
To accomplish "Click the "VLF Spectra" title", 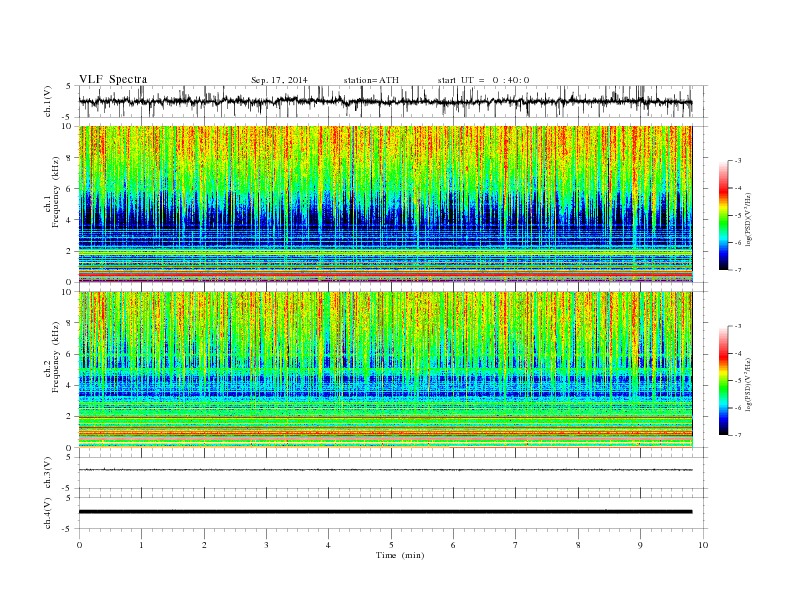I will pyautogui.click(x=113, y=79).
